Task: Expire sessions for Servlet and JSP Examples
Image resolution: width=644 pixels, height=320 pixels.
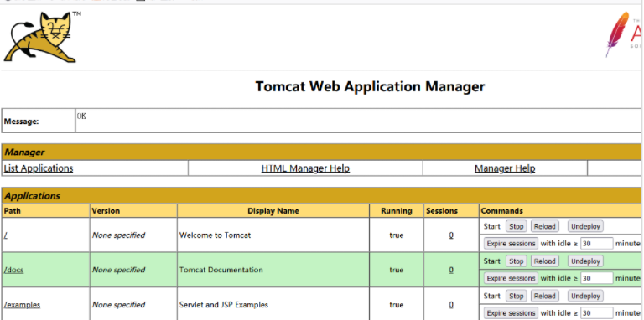Action: click(x=511, y=313)
